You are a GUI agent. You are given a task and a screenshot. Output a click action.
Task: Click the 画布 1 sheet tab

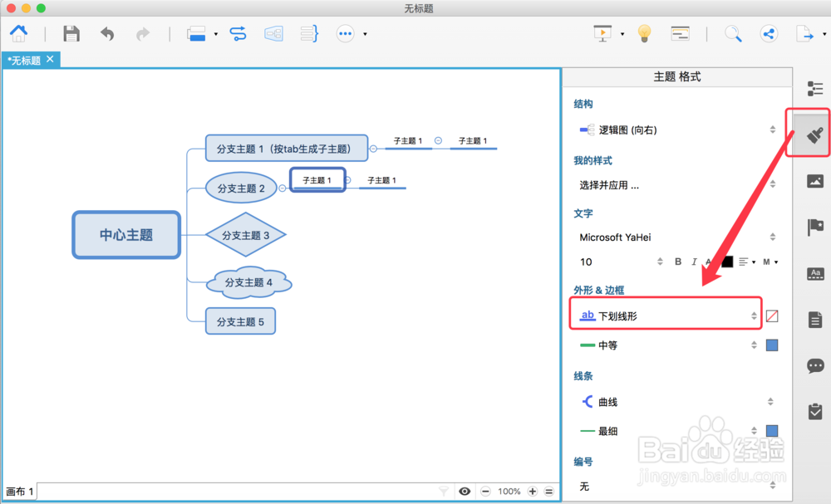[18, 491]
